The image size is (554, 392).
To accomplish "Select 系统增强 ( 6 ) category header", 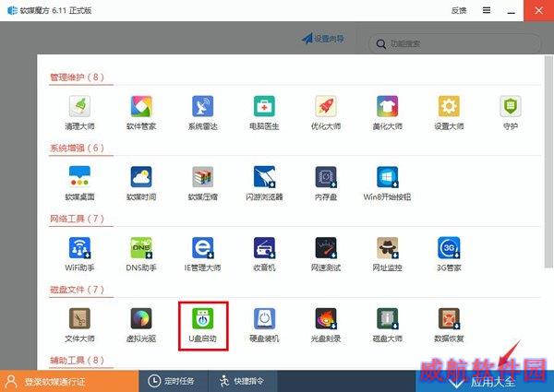I will tap(77, 148).
